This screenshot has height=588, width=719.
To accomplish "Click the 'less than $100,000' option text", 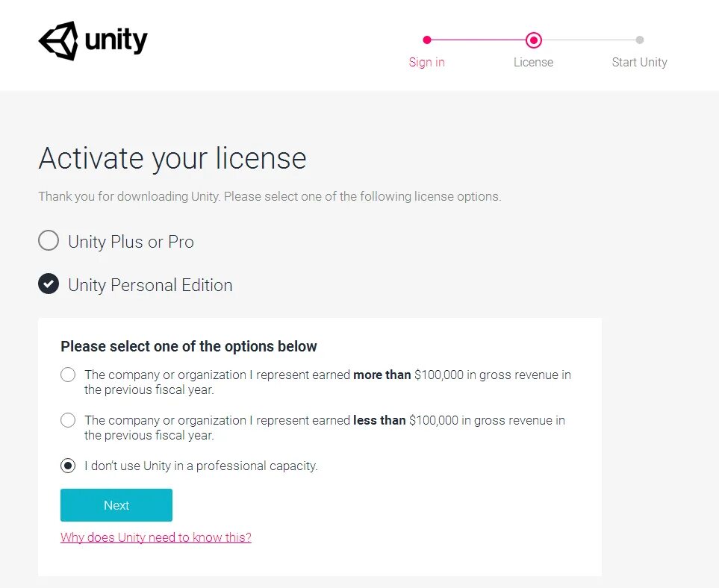I will click(324, 427).
